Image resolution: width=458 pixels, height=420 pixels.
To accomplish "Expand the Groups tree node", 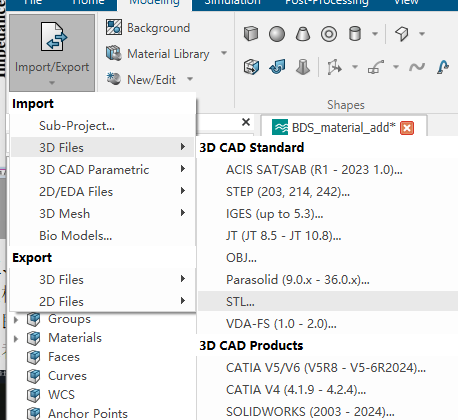I will (x=16, y=320).
